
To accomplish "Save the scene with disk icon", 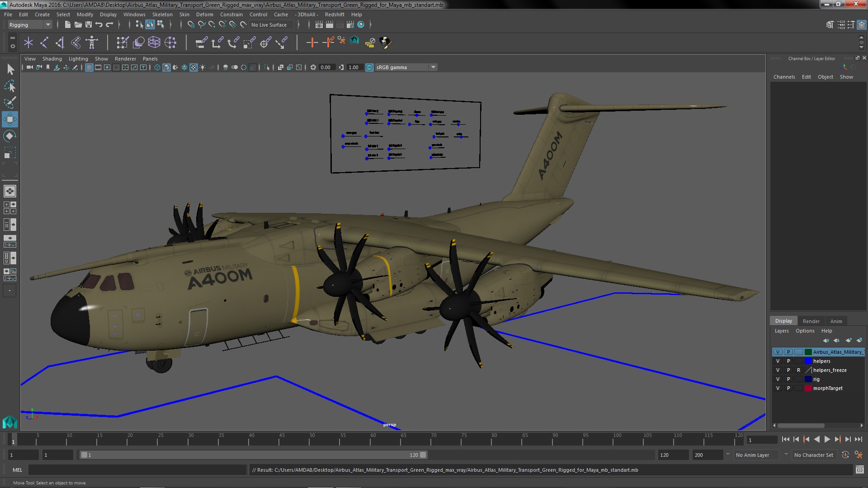I will tap(88, 24).
